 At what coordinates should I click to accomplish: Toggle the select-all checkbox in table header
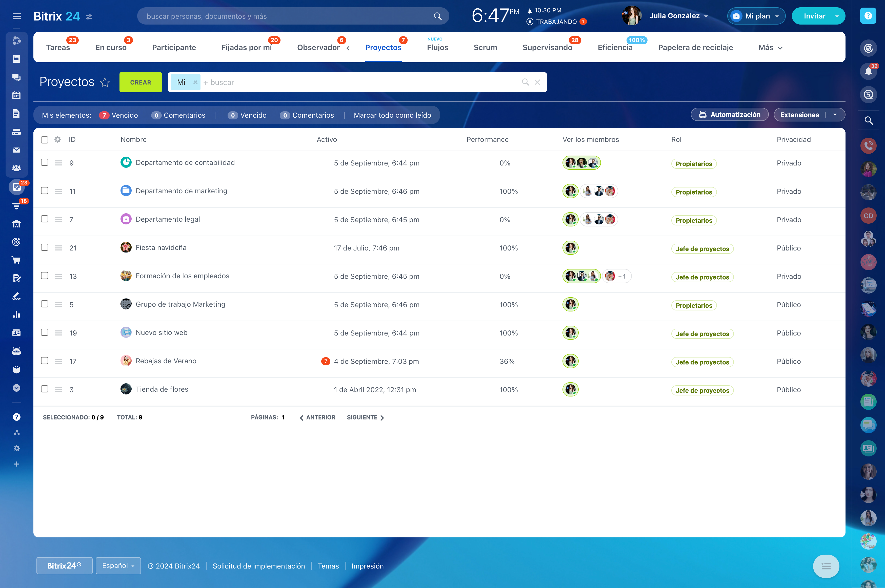coord(45,140)
